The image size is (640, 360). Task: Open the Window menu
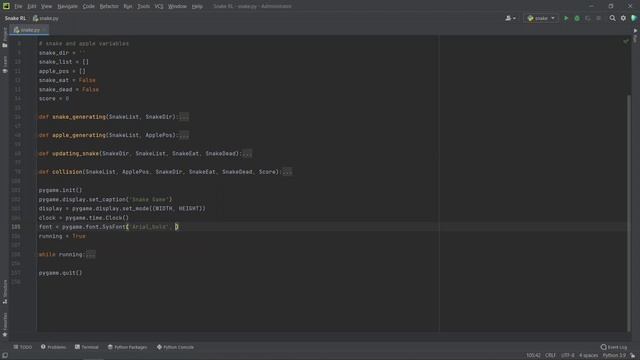coord(177,7)
